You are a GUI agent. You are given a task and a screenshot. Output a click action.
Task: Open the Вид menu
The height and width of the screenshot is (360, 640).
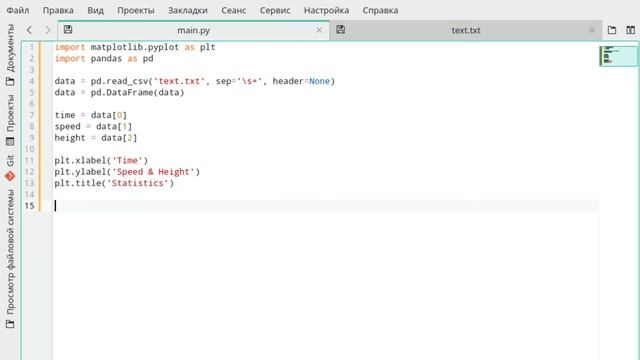coord(95,10)
